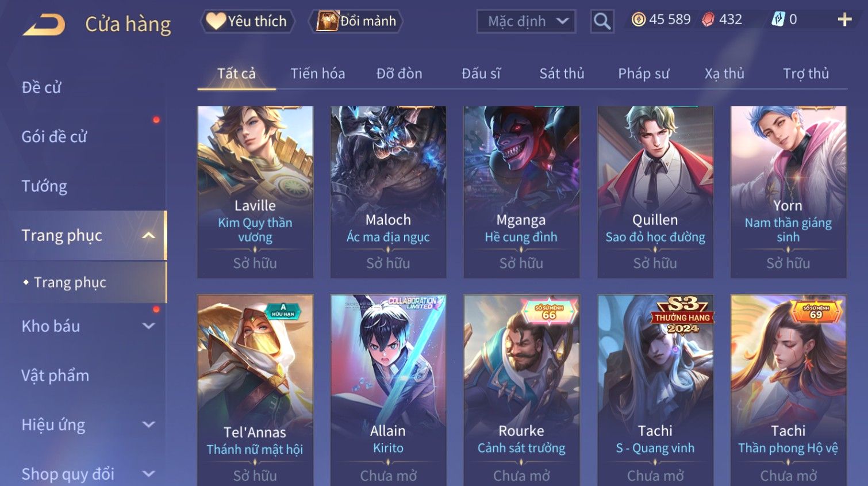868x486 pixels.
Task: Open Đổi mảnh fragment exchange
Action: coord(356,21)
